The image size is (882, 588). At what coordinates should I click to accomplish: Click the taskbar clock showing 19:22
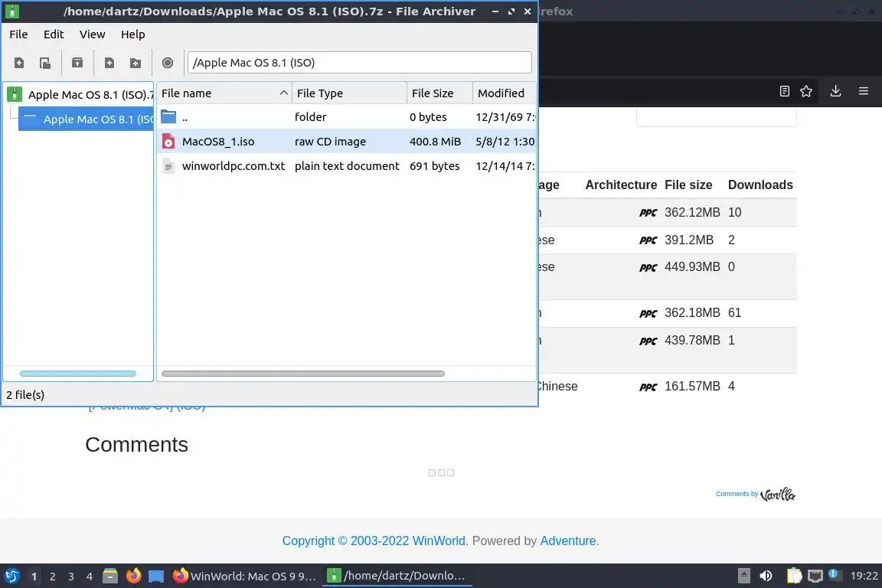[864, 576]
